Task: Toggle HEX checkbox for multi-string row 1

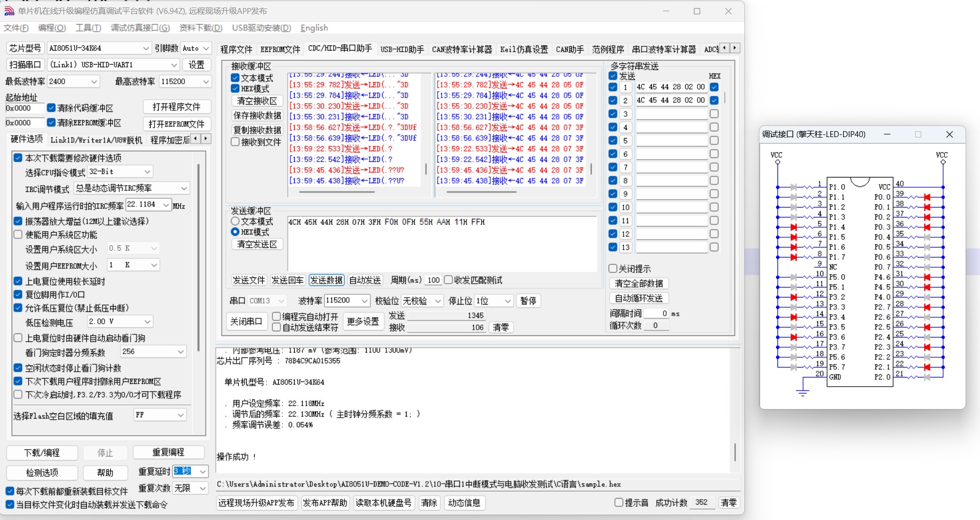Action: click(x=714, y=87)
